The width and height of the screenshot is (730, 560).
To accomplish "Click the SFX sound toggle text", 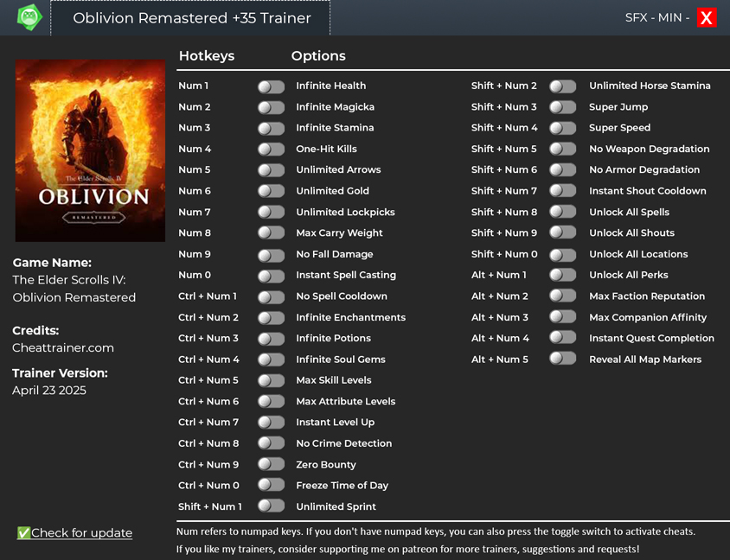I will coord(636,17).
